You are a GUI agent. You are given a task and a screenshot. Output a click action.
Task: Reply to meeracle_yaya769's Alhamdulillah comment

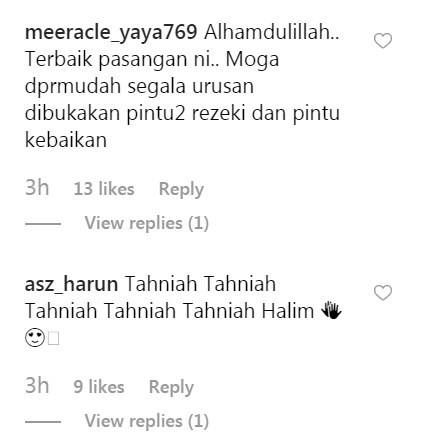[x=181, y=189]
